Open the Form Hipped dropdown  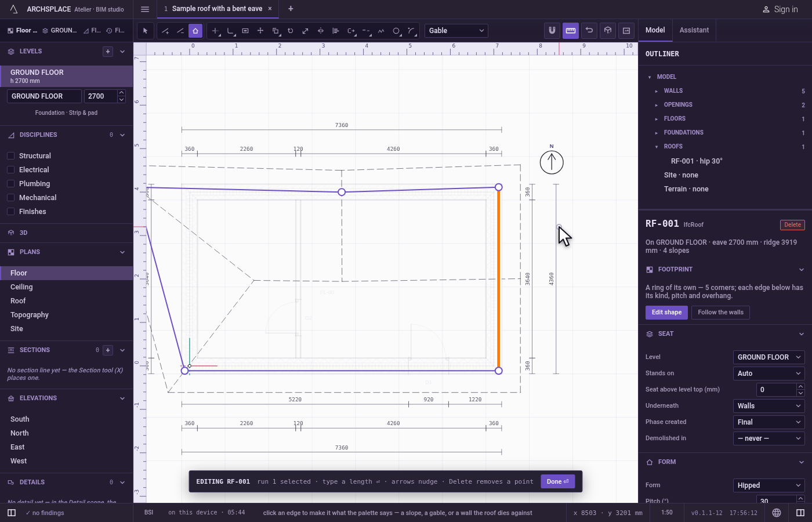pos(769,485)
